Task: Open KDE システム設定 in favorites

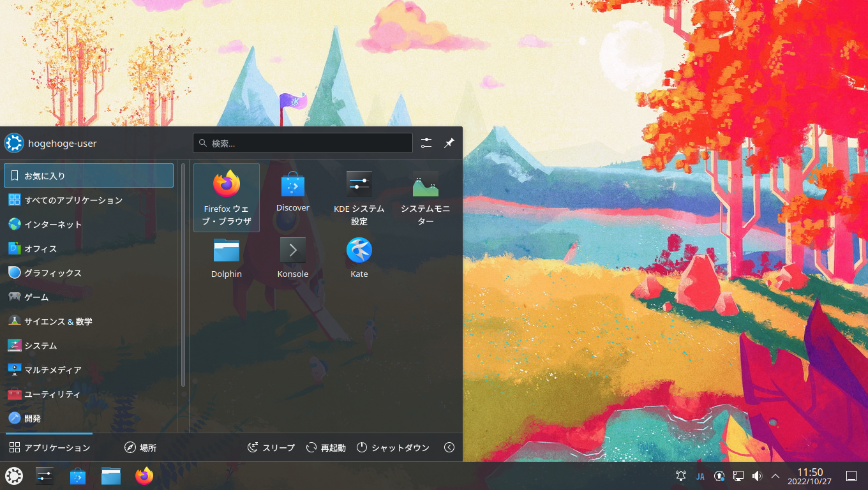Action: click(359, 198)
